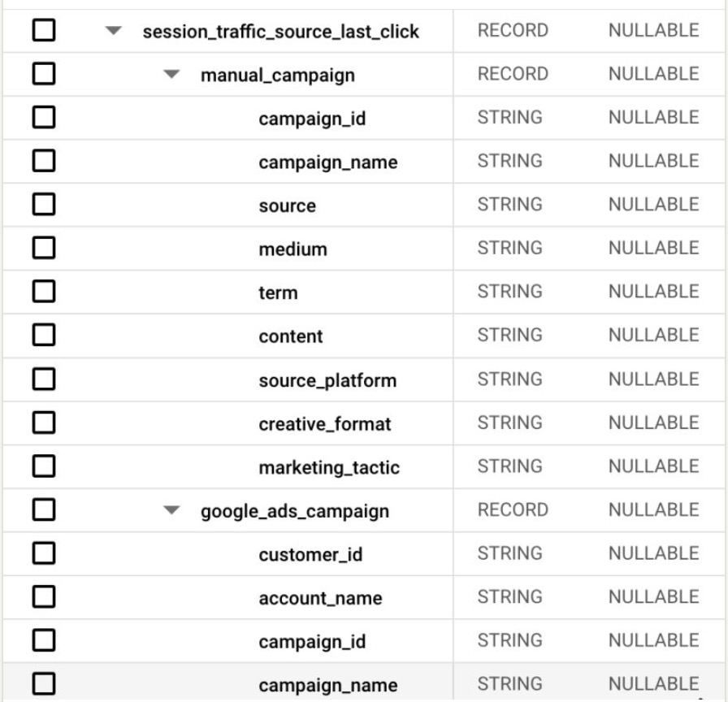Collapse the google_ads_campaign record tree
This screenshot has width=728, height=702.
pos(171,511)
